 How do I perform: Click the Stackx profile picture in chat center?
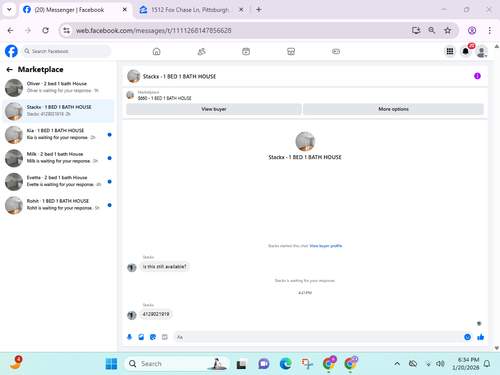pos(305,141)
